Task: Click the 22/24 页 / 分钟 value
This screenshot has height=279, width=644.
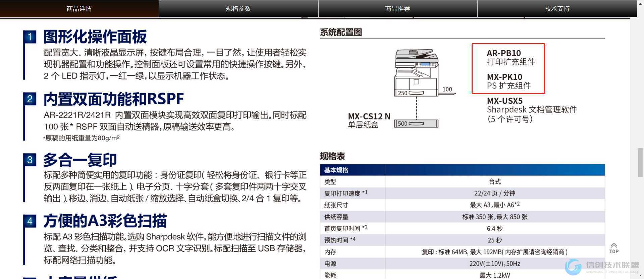Action: [x=495, y=193]
